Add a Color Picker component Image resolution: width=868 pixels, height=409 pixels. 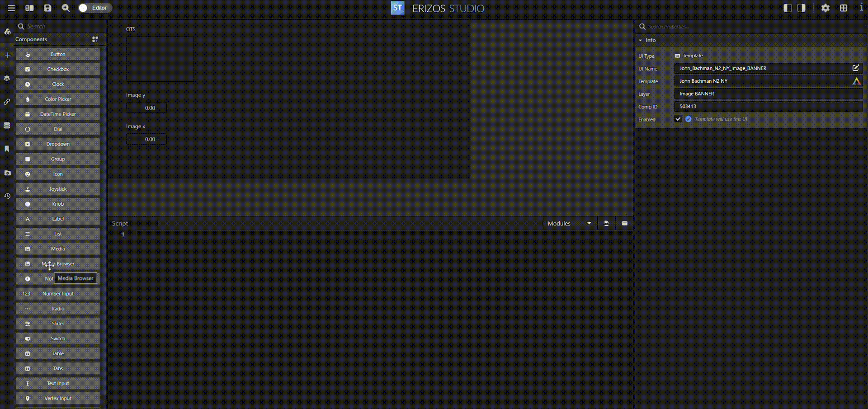(x=58, y=99)
